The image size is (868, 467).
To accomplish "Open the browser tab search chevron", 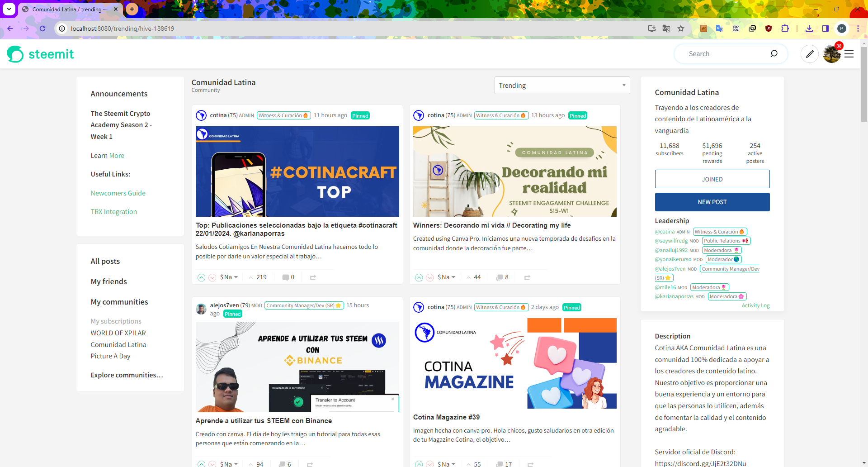I will click(x=9, y=9).
